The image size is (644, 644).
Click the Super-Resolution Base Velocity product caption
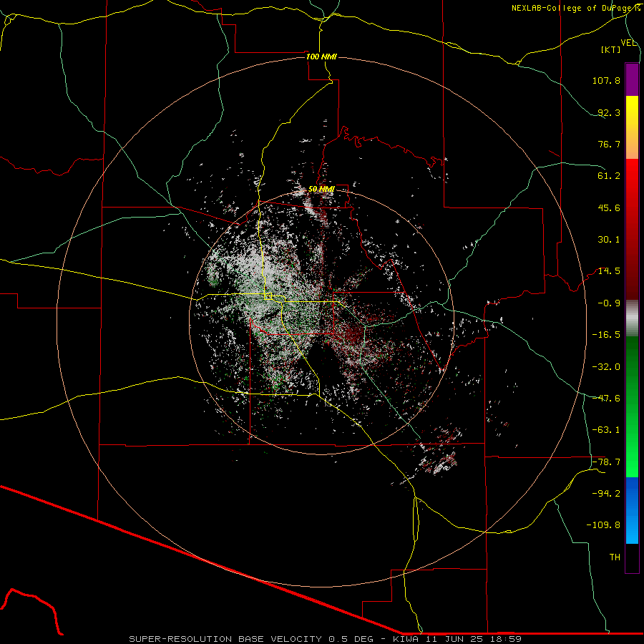(x=325, y=639)
